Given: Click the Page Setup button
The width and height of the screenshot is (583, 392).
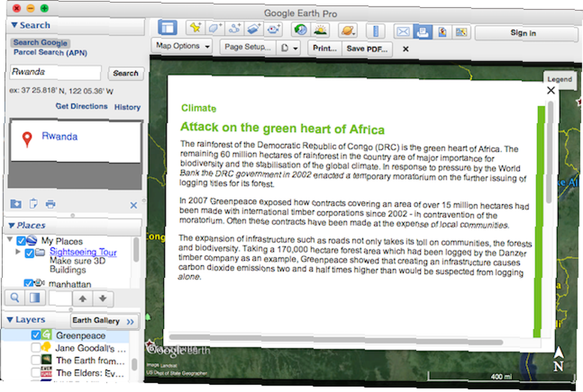Looking at the screenshot, I should point(248,47).
